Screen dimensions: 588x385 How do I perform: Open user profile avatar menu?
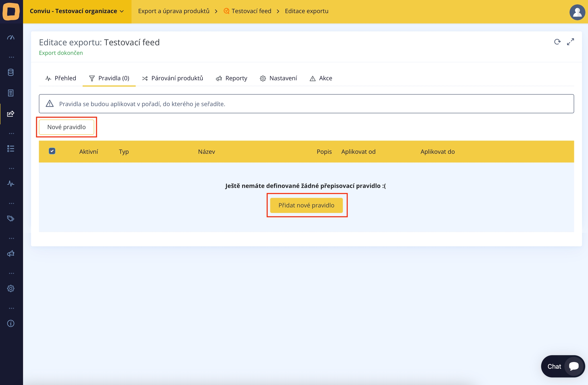[577, 12]
